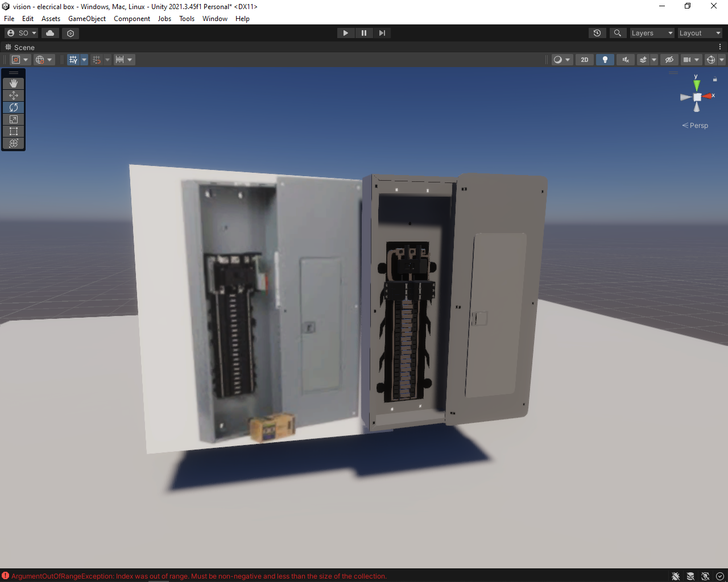Click the Y axis cone on gizmo
Image resolution: width=728 pixels, height=582 pixels.
697,85
